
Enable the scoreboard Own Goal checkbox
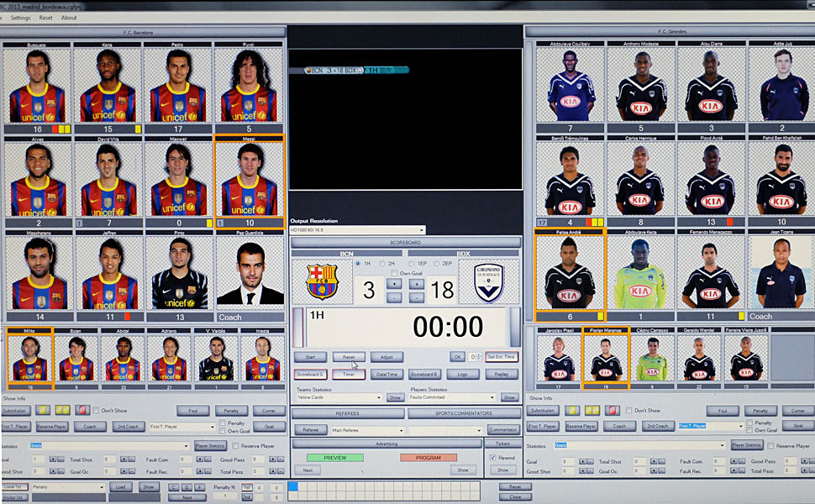(x=394, y=273)
